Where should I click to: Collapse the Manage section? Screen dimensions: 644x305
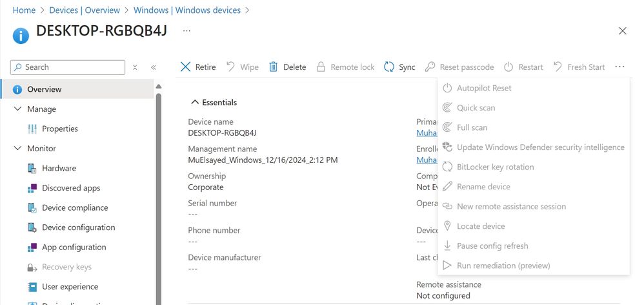coord(17,109)
